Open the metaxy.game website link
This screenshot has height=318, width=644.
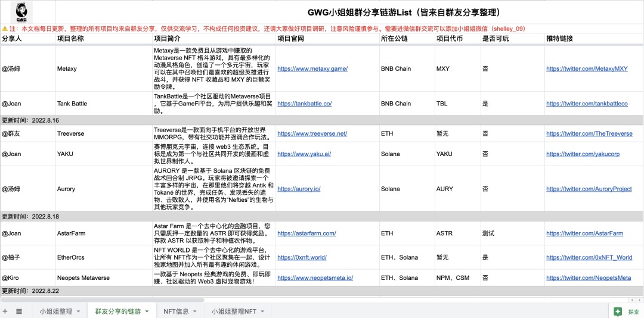312,69
